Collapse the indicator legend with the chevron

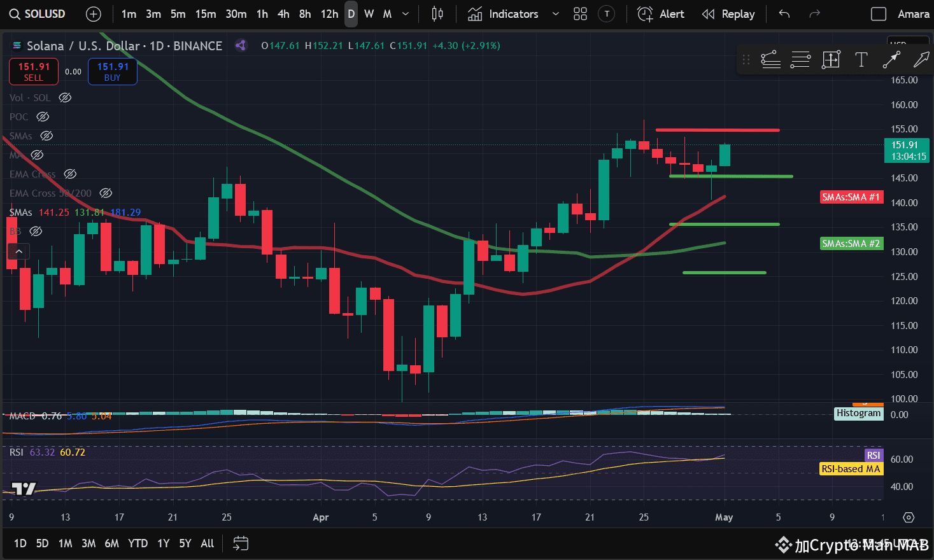(x=18, y=251)
